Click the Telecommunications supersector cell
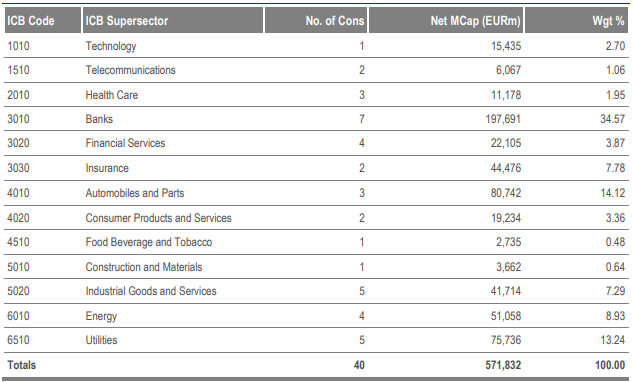This screenshot has height=382, width=633. click(x=130, y=70)
